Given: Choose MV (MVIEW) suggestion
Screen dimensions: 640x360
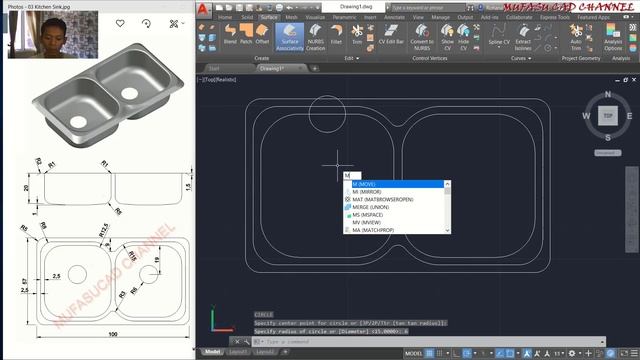Looking at the screenshot, I should pyautogui.click(x=394, y=222).
